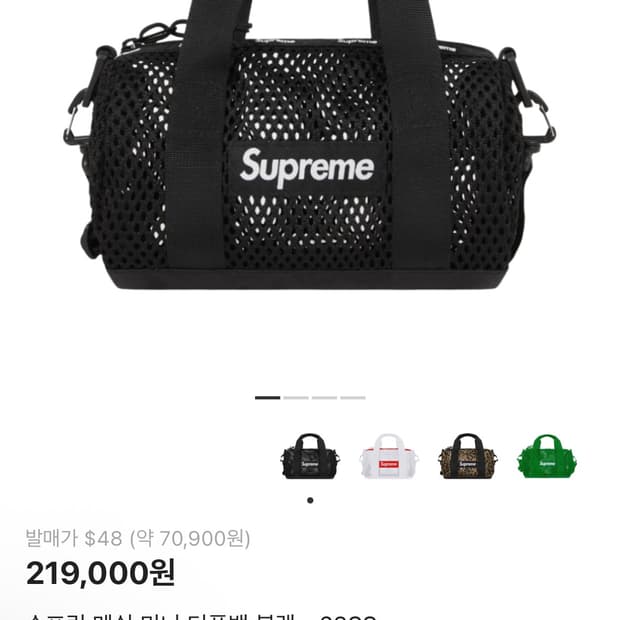Tap the large black mesh duffle image
The height and width of the screenshot is (620, 620).
(x=310, y=145)
